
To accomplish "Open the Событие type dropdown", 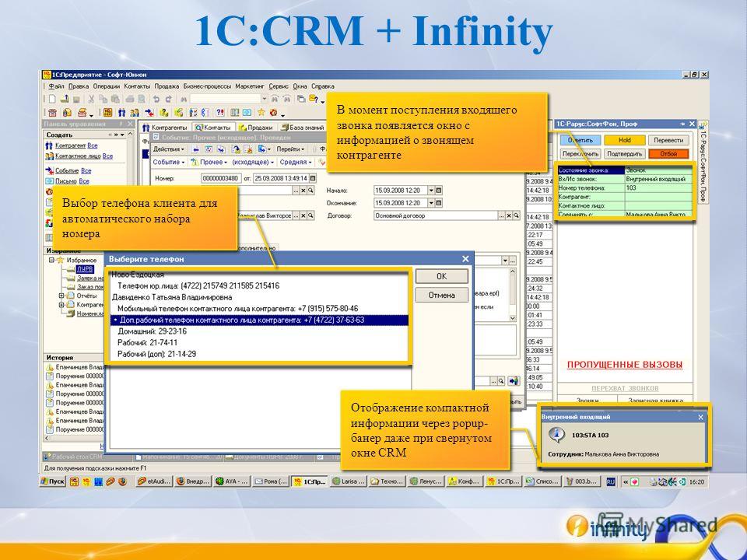I will [x=169, y=162].
